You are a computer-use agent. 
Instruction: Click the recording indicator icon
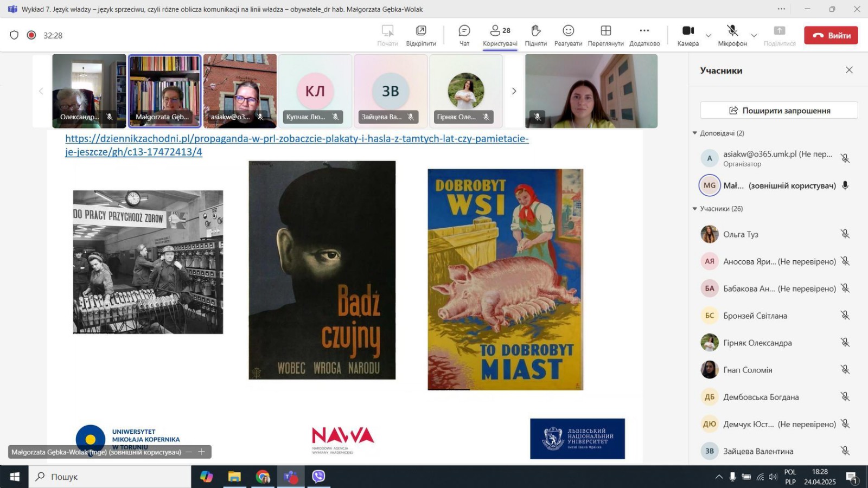click(31, 35)
